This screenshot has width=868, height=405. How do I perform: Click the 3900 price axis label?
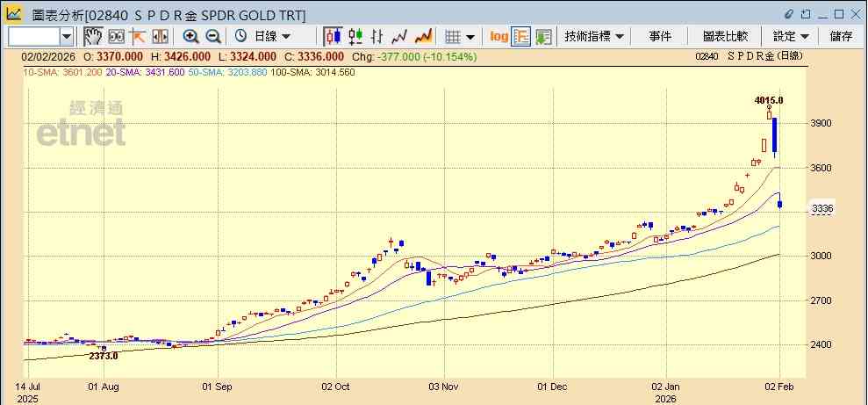(x=821, y=123)
